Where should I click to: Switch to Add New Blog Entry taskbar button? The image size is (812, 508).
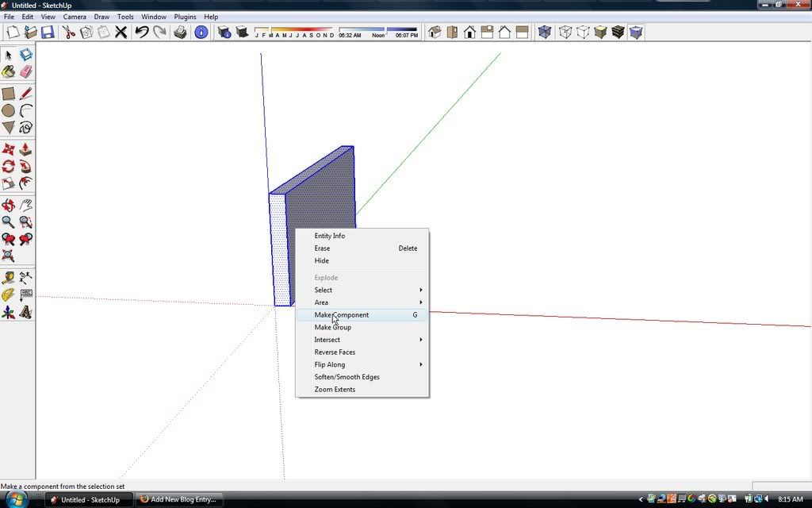click(x=179, y=500)
